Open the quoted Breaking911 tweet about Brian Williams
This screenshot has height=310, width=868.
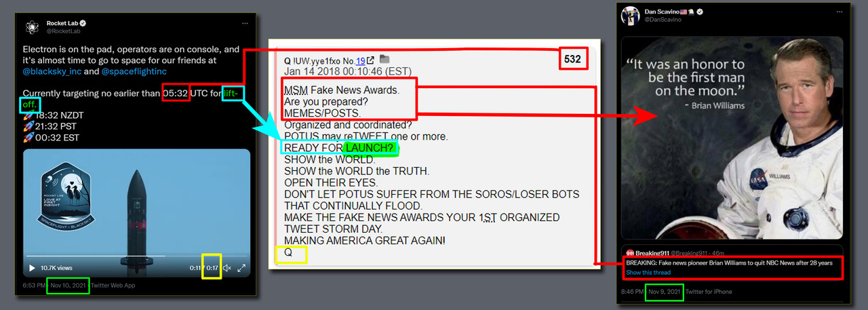click(x=732, y=261)
